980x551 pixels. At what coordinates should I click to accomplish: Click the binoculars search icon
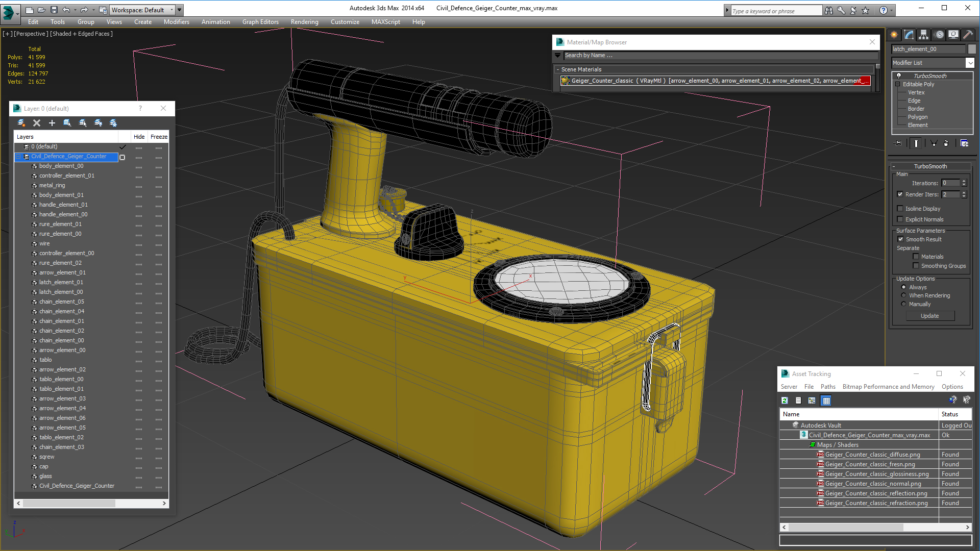pyautogui.click(x=829, y=10)
